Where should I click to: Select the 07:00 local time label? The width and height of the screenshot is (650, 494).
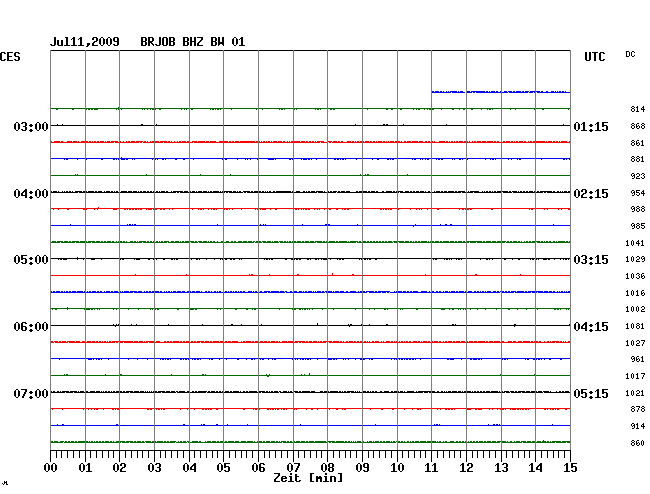point(31,393)
